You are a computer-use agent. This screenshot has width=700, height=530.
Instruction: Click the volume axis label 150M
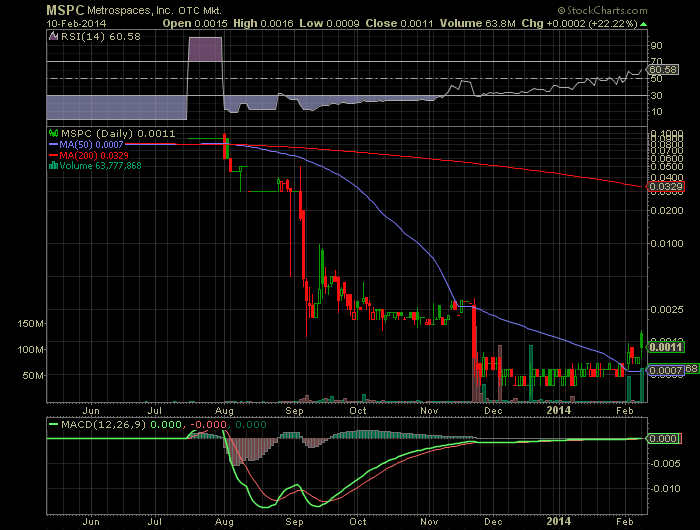point(30,323)
